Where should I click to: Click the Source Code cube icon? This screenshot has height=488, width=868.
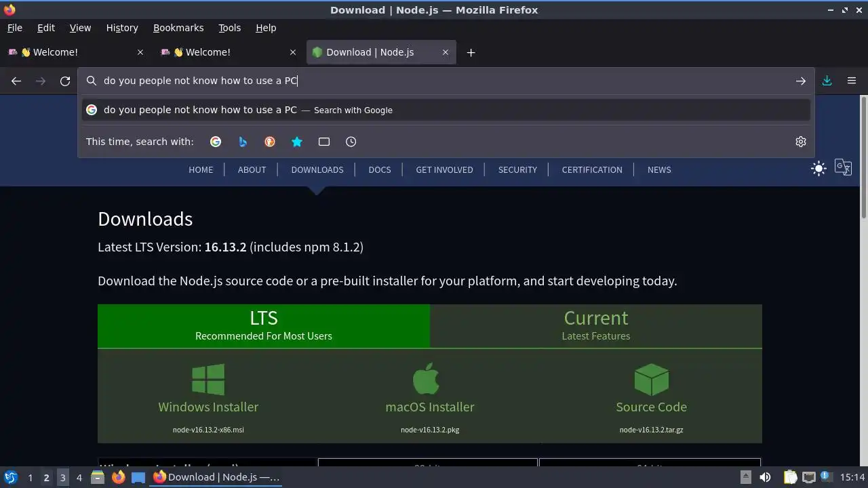(652, 379)
